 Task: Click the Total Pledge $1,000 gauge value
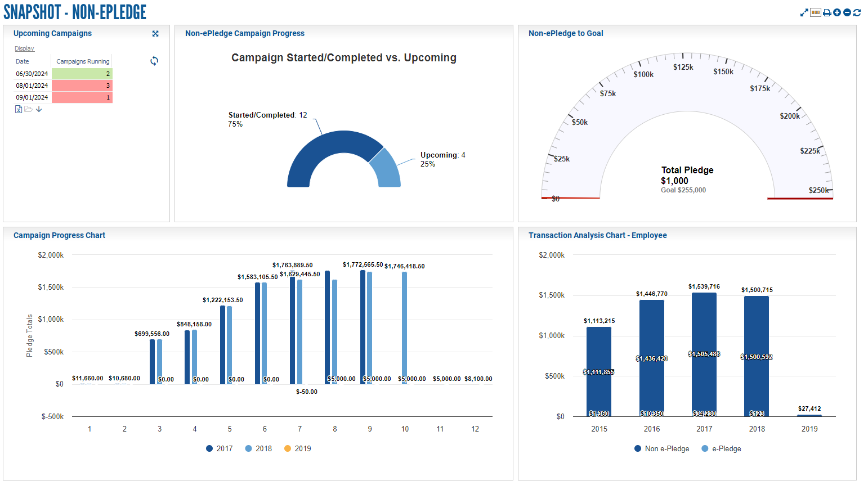(x=687, y=175)
